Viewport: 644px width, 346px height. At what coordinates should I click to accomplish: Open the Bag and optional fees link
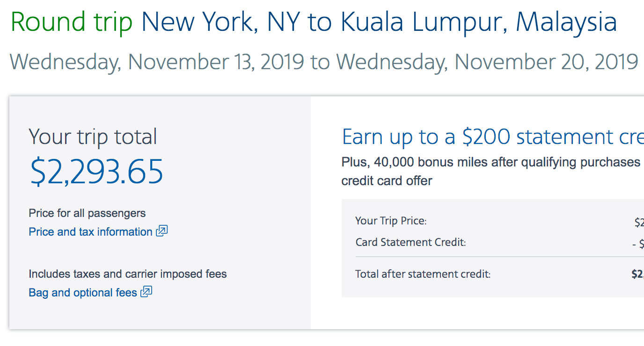tap(83, 293)
